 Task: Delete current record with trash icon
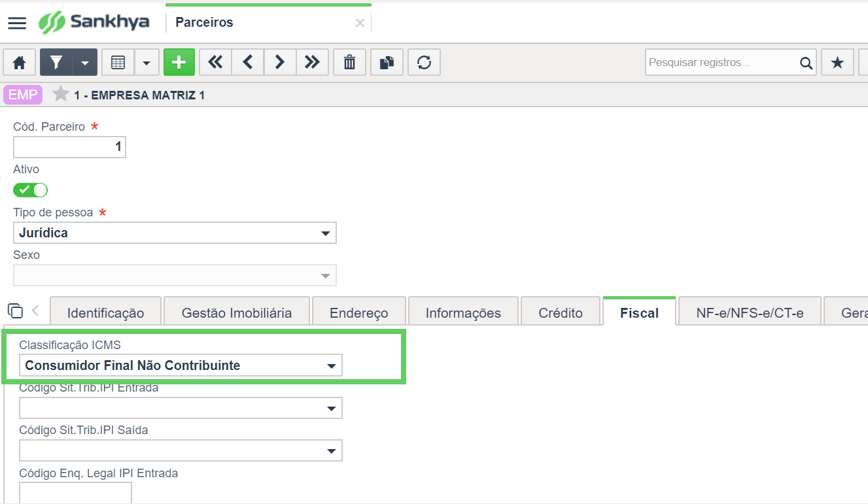pos(350,62)
